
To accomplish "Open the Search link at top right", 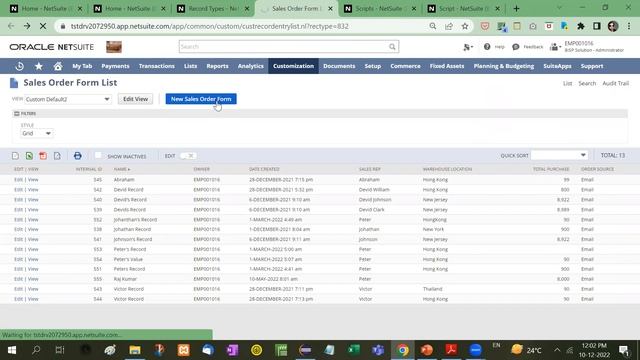I will point(587,83).
